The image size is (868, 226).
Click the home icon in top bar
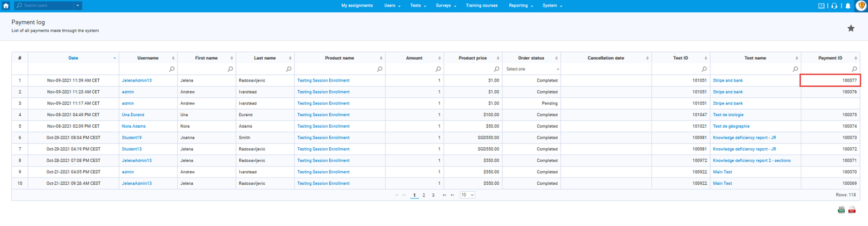click(x=6, y=5)
